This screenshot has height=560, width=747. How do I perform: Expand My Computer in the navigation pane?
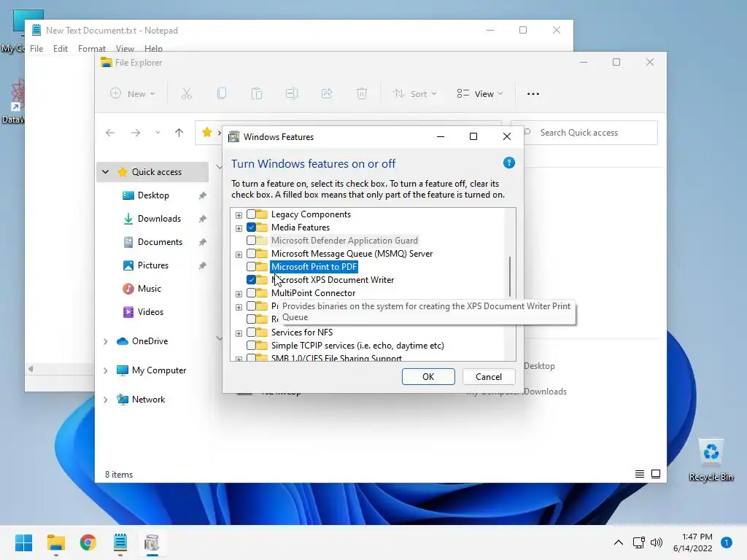click(x=105, y=370)
